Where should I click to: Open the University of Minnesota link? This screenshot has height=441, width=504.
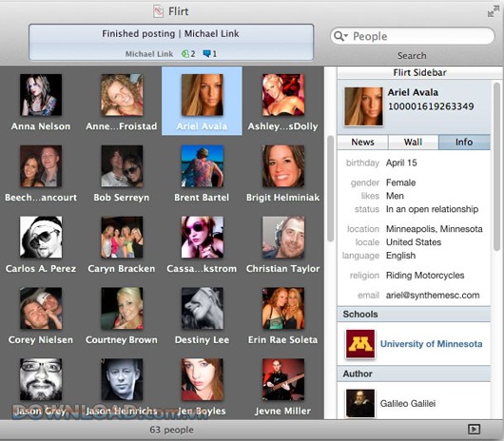click(431, 344)
